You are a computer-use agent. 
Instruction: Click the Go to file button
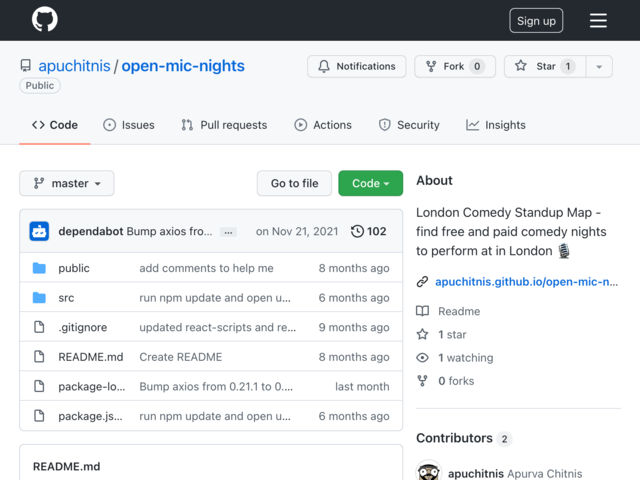click(x=294, y=183)
